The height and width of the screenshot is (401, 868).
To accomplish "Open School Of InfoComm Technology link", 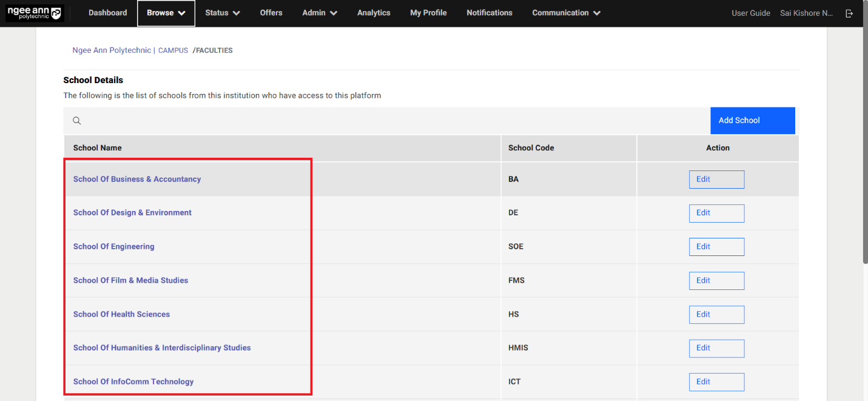I will pos(133,382).
